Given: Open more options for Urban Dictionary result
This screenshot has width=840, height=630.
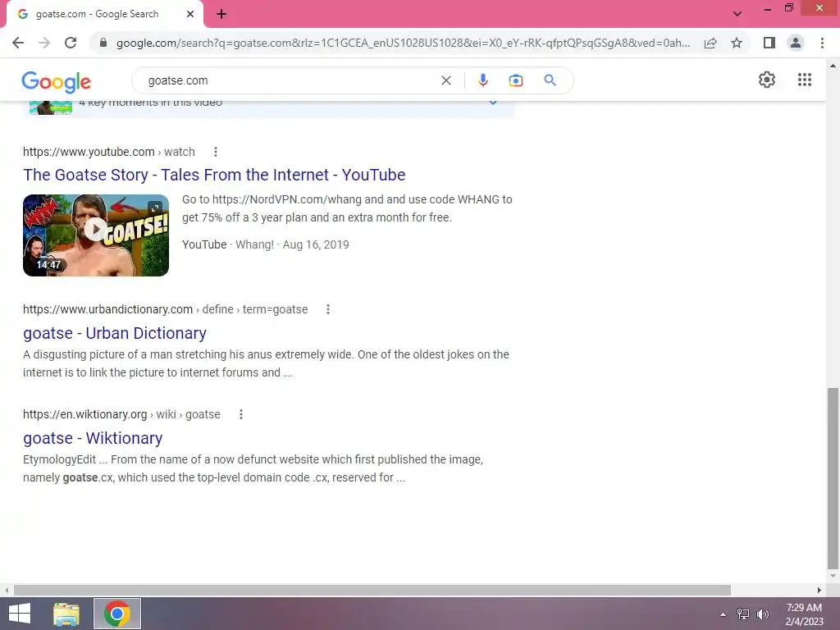Looking at the screenshot, I should tap(328, 309).
